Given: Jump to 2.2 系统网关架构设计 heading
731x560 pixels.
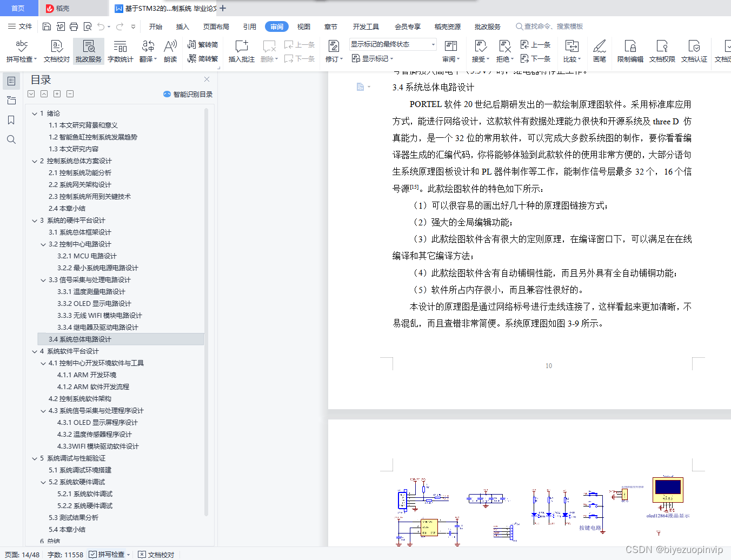Looking at the screenshot, I should 80,185.
